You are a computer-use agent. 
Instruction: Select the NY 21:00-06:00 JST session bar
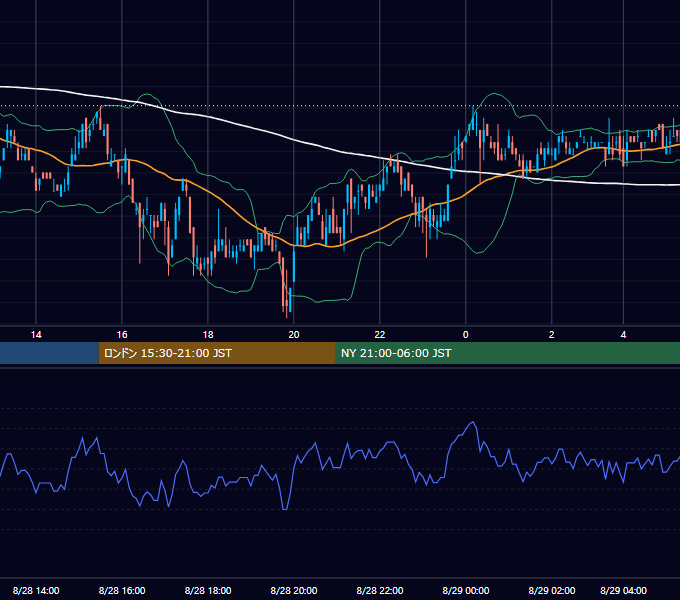(507, 353)
